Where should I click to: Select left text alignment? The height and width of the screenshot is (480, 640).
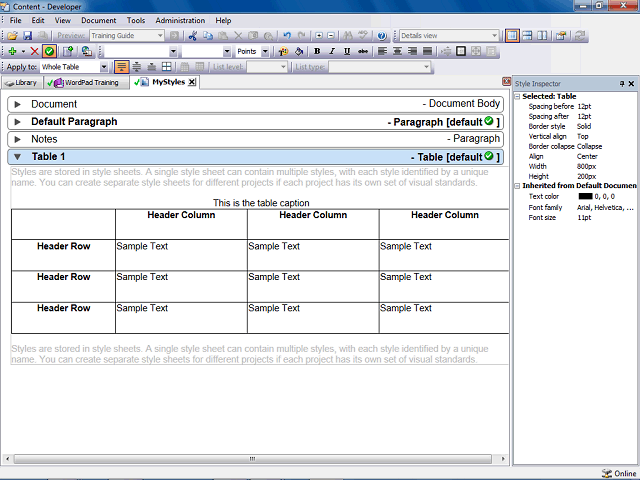point(382,51)
